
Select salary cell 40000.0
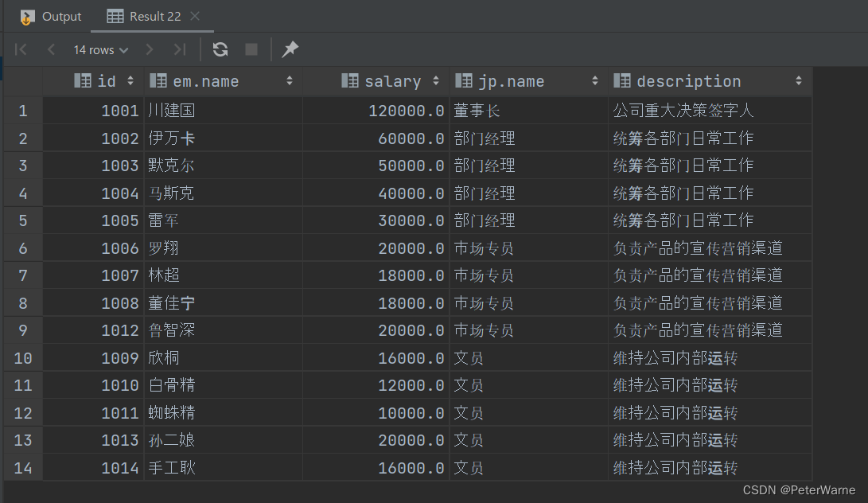tap(376, 193)
